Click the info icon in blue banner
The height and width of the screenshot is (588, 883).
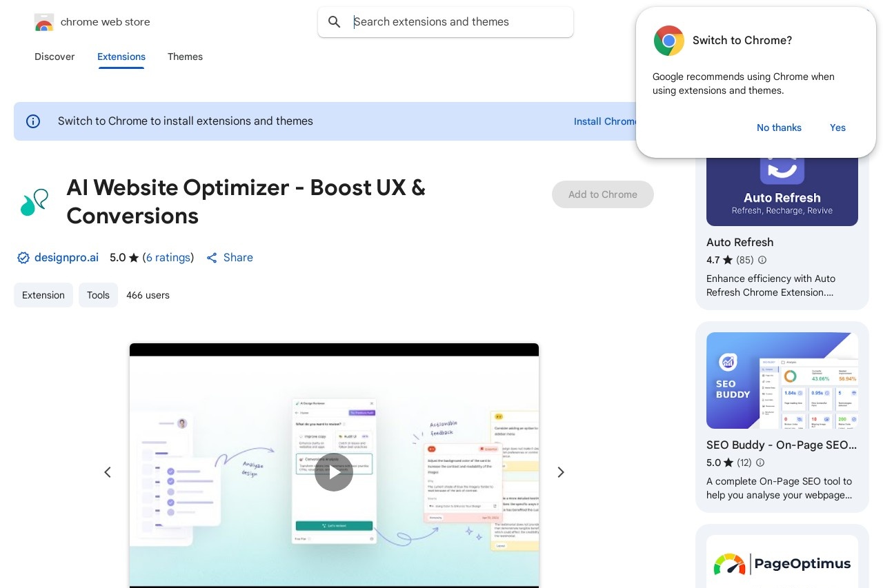[x=33, y=121]
